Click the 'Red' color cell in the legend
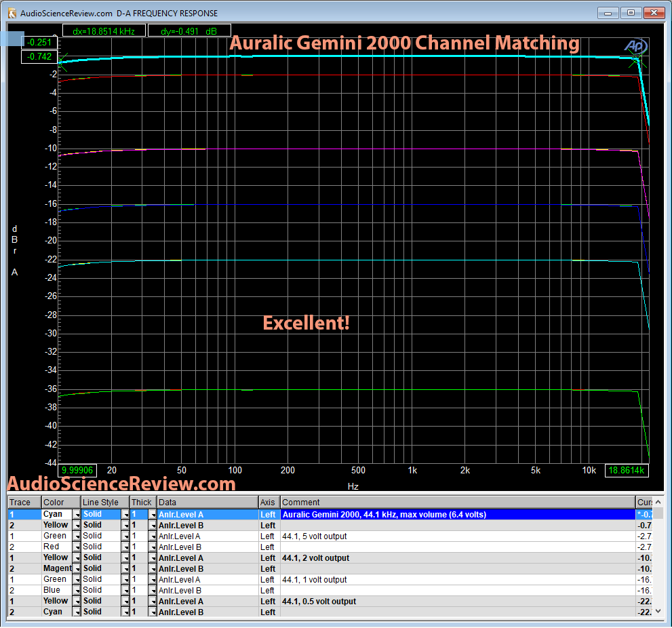The height and width of the screenshot is (628, 672). [58, 547]
